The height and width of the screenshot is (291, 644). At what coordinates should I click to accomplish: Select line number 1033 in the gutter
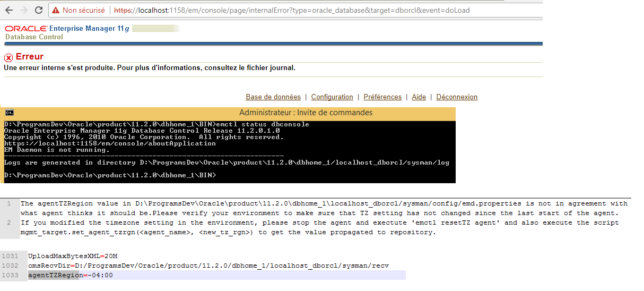tap(10, 275)
